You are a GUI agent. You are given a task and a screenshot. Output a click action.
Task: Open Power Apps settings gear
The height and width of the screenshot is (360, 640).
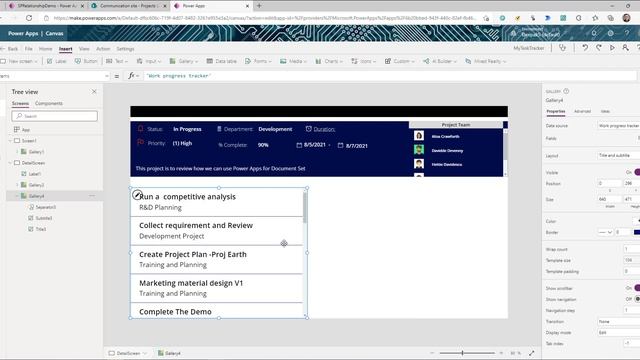pyautogui.click(x=611, y=33)
